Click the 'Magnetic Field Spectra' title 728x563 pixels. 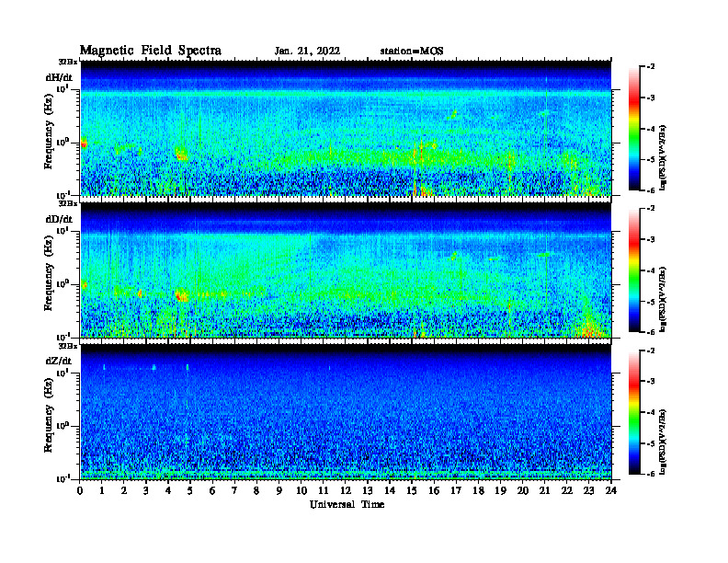151,51
